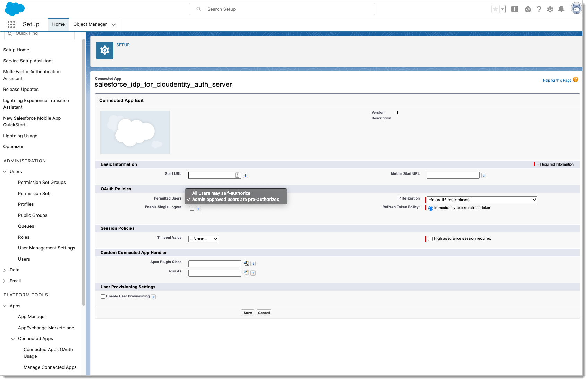This screenshot has height=381, width=588.
Task: Open Manage Connected Apps in sidebar
Action: tap(50, 367)
